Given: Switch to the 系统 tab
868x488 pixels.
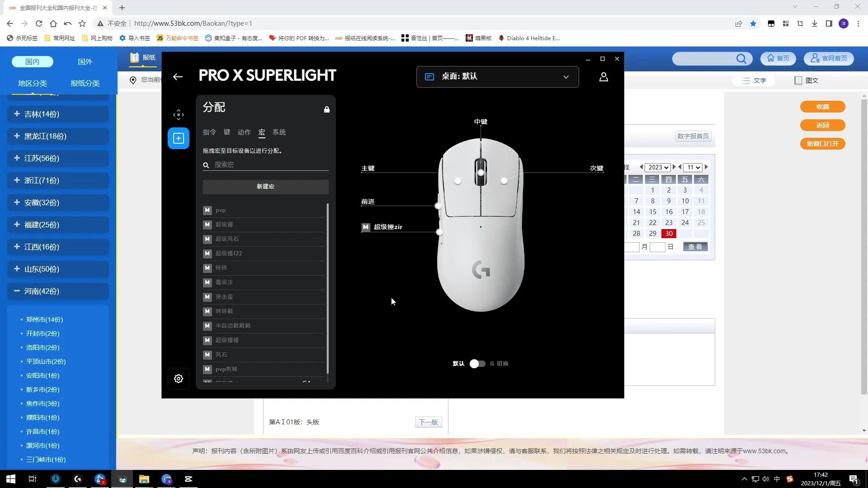Looking at the screenshot, I should tap(279, 132).
